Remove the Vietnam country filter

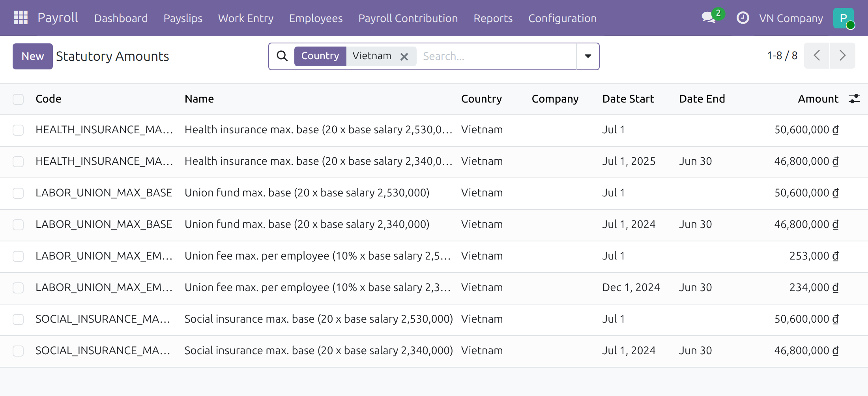point(404,57)
